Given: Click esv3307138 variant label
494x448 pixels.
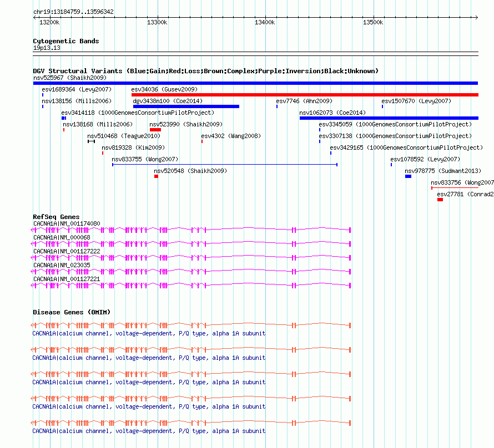Looking at the screenshot, I should tap(395, 136).
